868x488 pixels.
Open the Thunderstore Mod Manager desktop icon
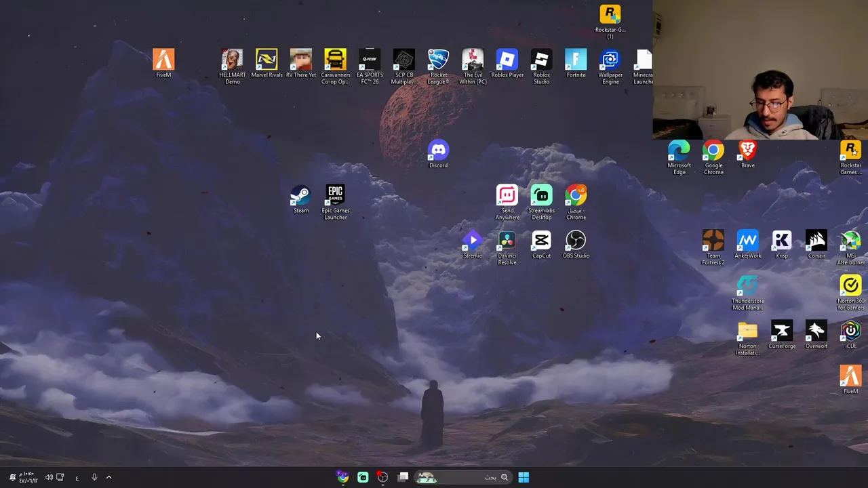(x=747, y=292)
